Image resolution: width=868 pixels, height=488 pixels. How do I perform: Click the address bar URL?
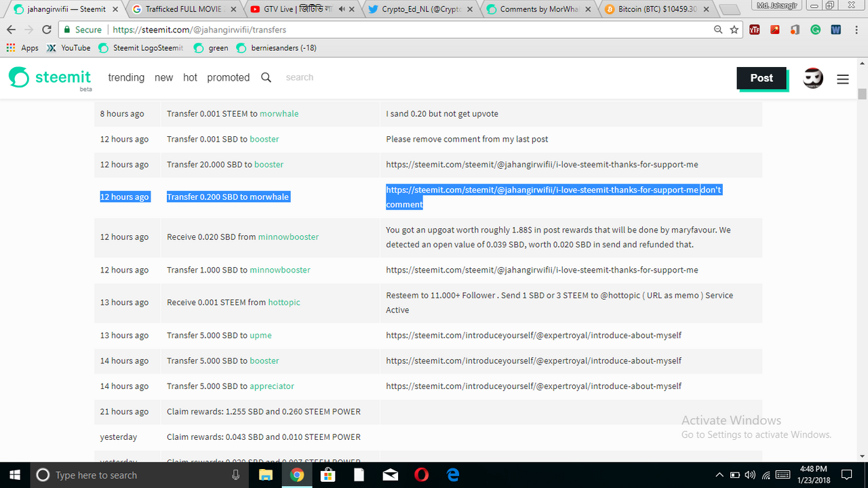(199, 30)
